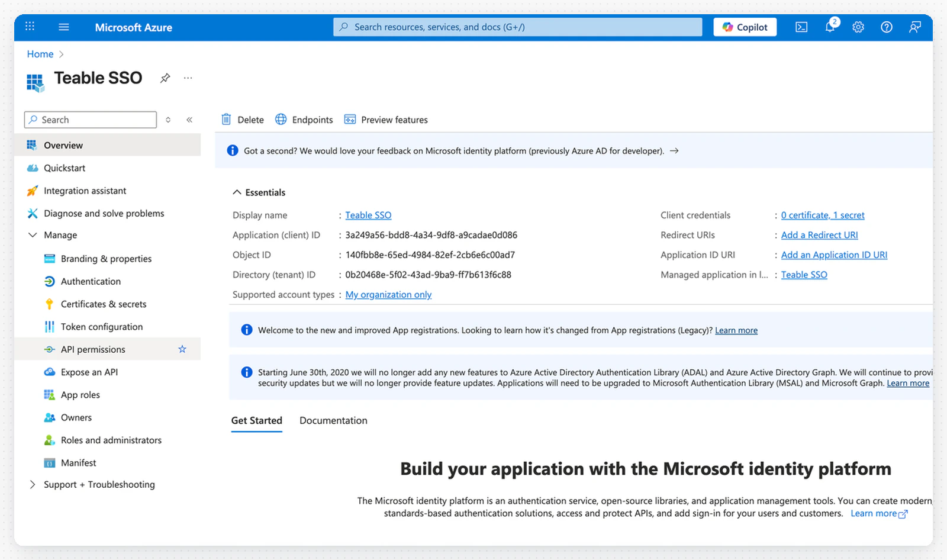
Task: Click Add an Application ID URI
Action: (834, 255)
